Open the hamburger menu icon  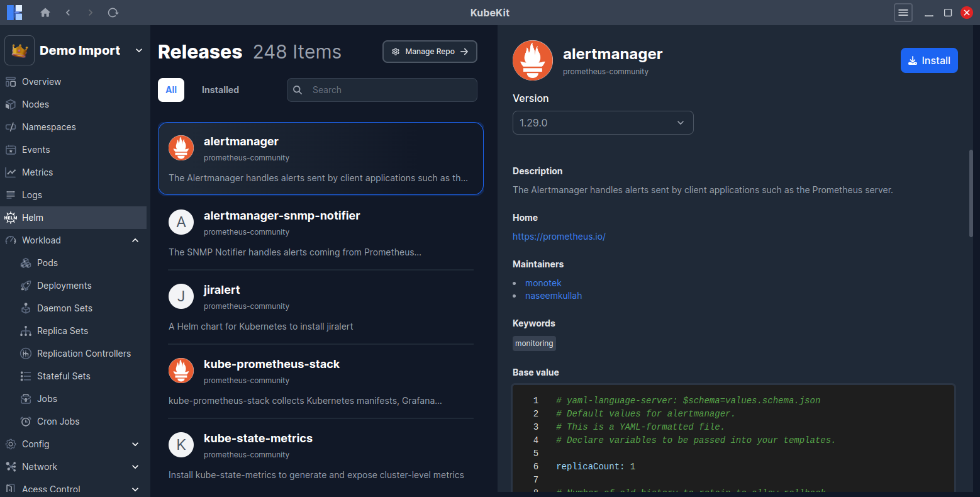coord(903,13)
